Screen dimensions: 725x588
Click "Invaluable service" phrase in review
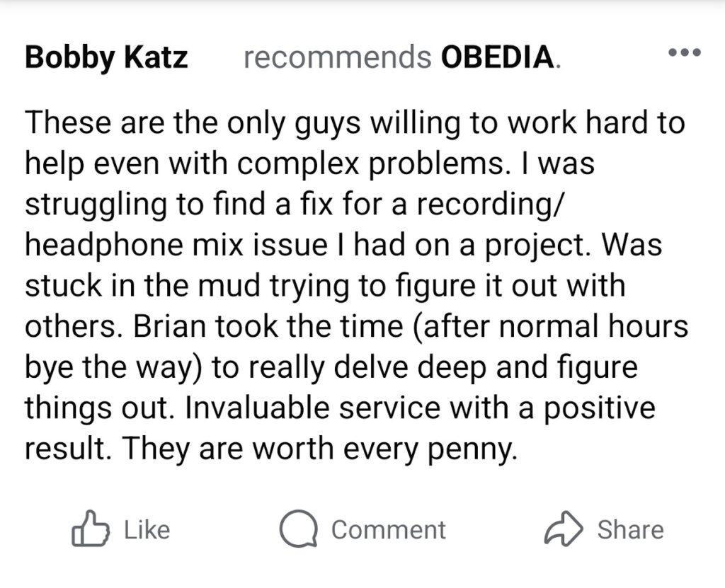point(313,408)
